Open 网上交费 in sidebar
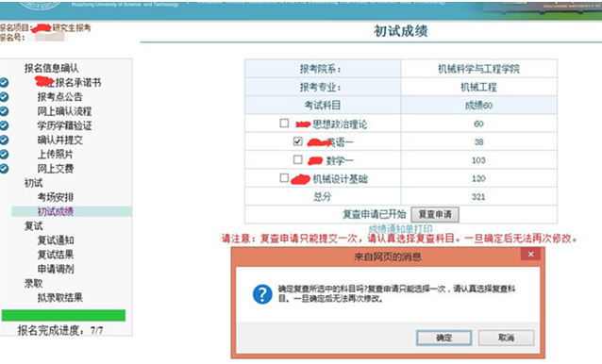The width and height of the screenshot is (602, 364). point(56,169)
